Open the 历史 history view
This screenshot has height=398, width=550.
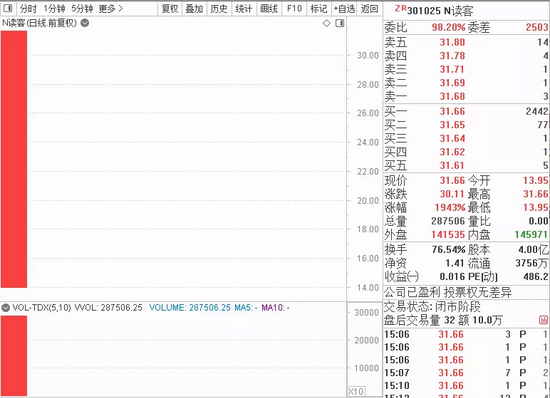pyautogui.click(x=219, y=8)
